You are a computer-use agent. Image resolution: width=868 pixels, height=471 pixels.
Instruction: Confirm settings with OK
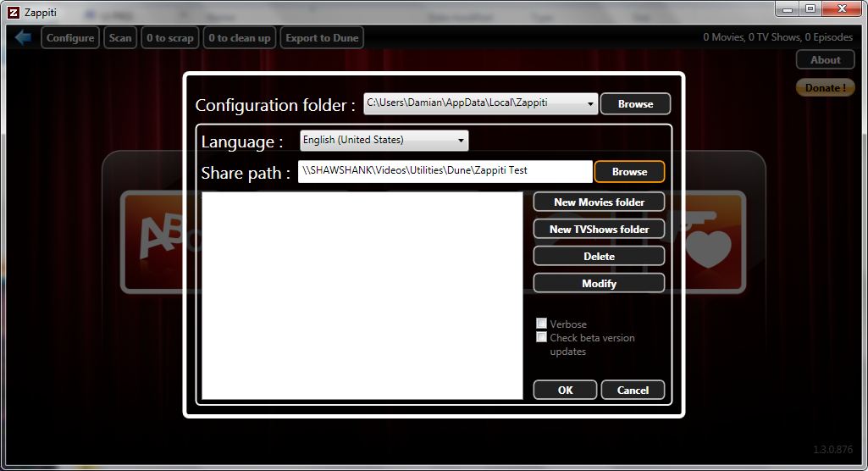click(x=565, y=390)
